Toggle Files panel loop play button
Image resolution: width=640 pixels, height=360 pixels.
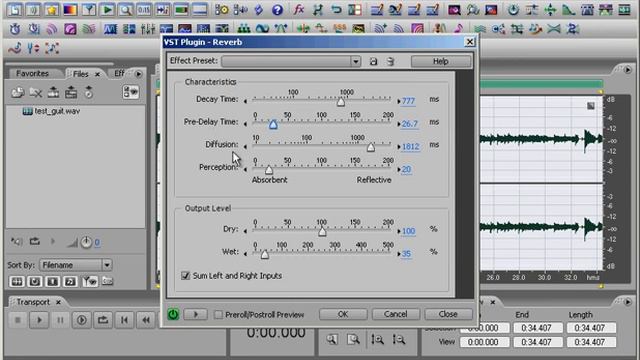coord(35,242)
